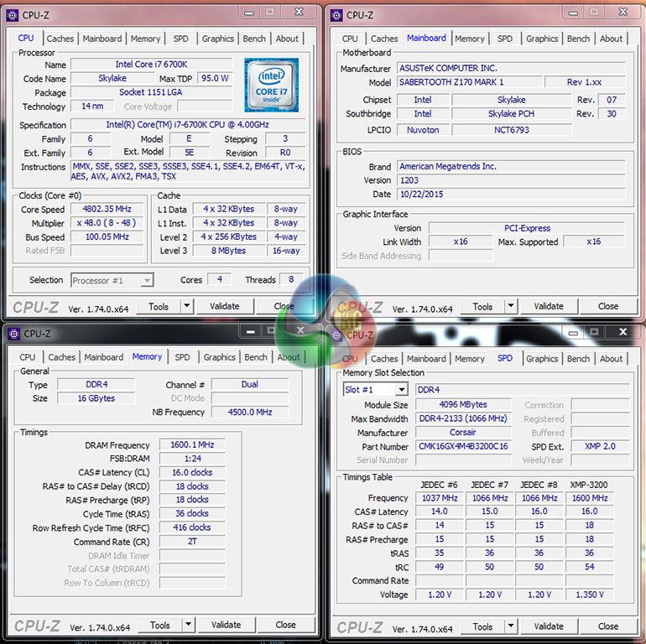Click the motherboard model SABERTOOTH Z170 MARK 1

click(x=469, y=82)
